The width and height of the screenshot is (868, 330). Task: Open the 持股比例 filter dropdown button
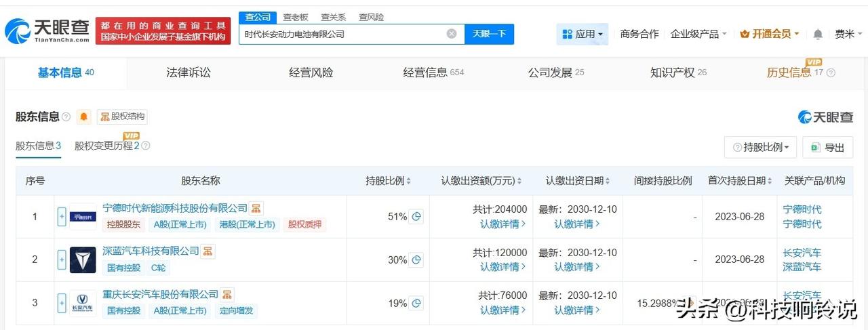[x=761, y=147]
